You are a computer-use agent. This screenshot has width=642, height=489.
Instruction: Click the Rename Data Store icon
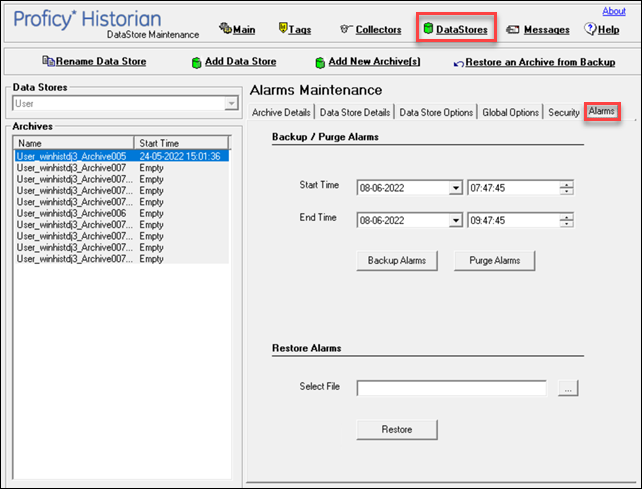pos(48,61)
